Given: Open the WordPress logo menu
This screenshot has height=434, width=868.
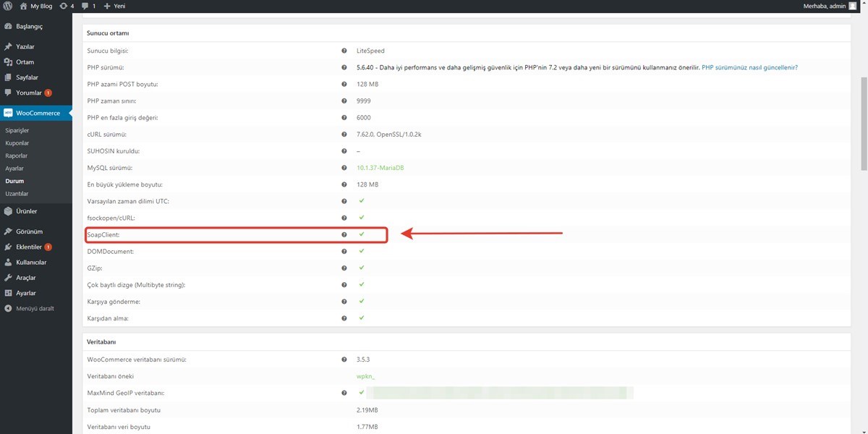Looking at the screenshot, I should pyautogui.click(x=9, y=6).
